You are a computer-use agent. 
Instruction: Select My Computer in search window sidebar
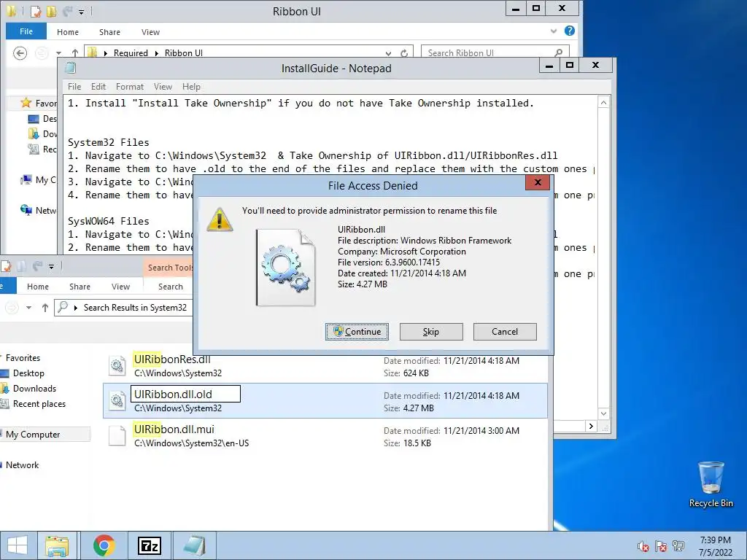click(x=33, y=435)
